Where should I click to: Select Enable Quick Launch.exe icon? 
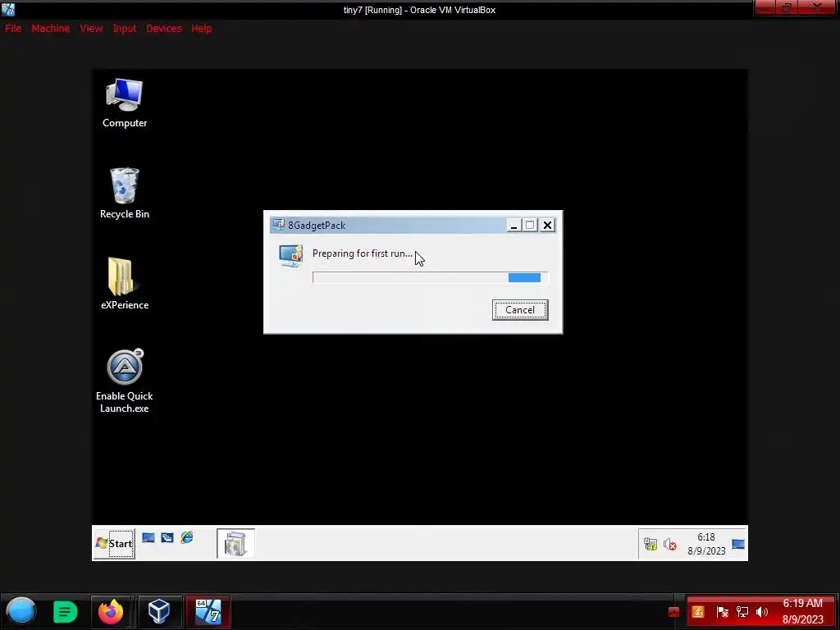click(125, 381)
